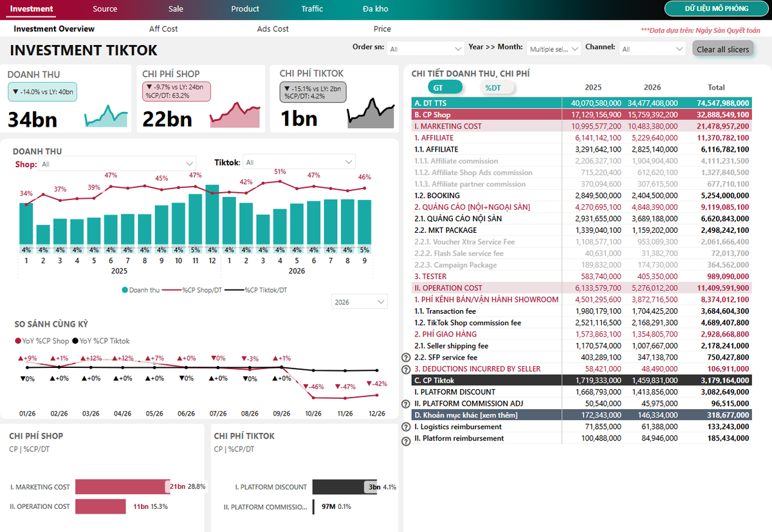The image size is (772, 532).
Task: Click the DOANH THU sparkline chart
Action: (x=106, y=116)
